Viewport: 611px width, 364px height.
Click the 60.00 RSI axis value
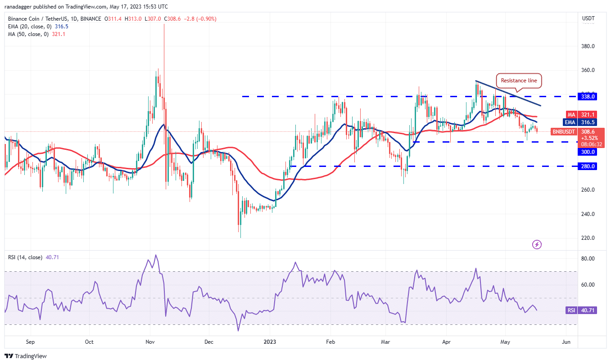pos(588,285)
